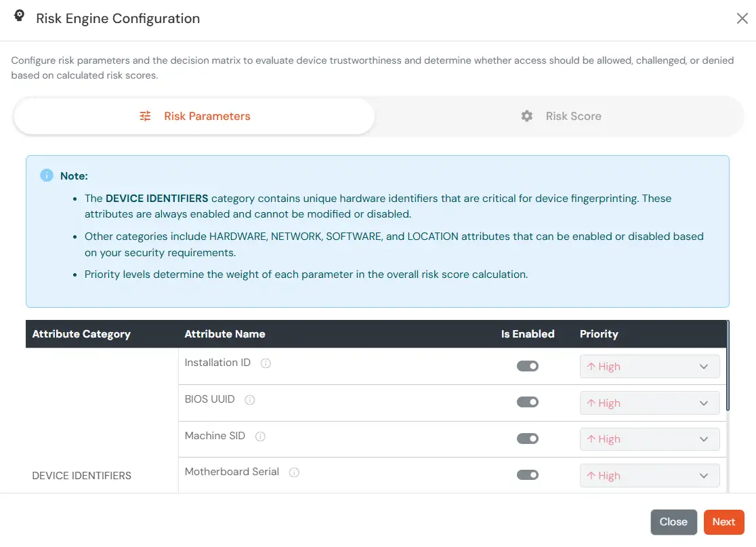Disable the Motherboard Serial attribute
The height and width of the screenshot is (547, 756).
click(x=528, y=475)
